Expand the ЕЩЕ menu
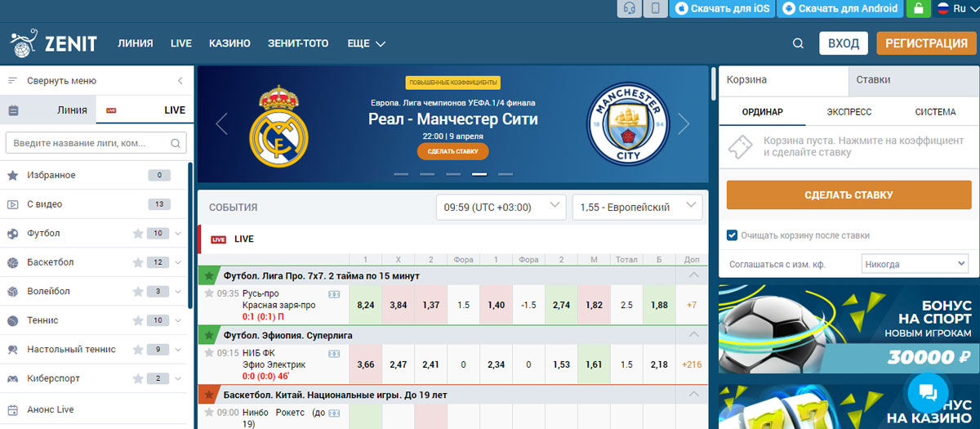This screenshot has width=980, height=429. click(x=366, y=43)
